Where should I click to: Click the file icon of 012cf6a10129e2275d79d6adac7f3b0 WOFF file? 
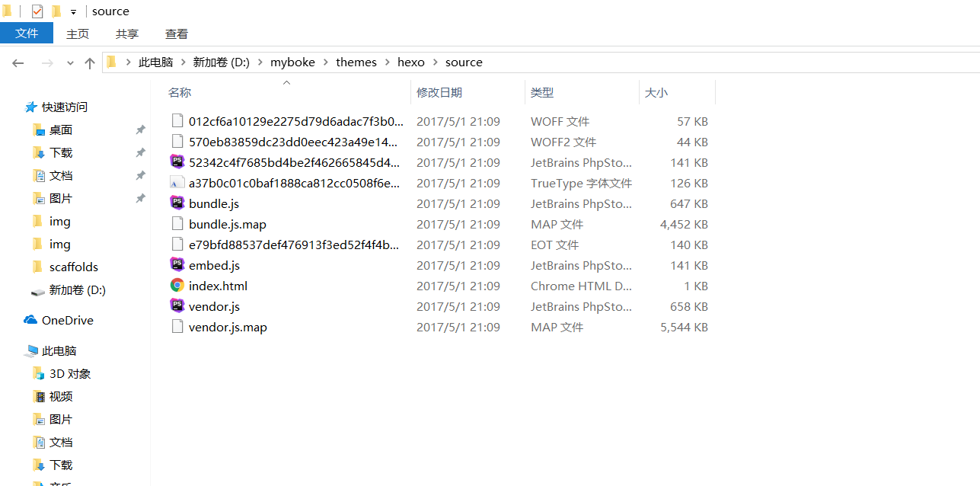[x=177, y=121]
